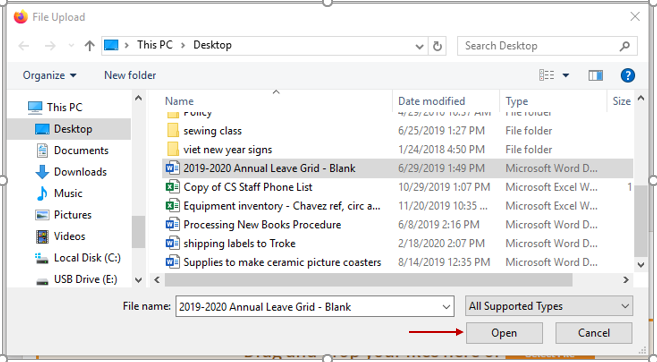Viewport: 657px width, 362px height.
Task: Select Word icon of Supplies to make ceramic coasters
Action: [173, 262]
